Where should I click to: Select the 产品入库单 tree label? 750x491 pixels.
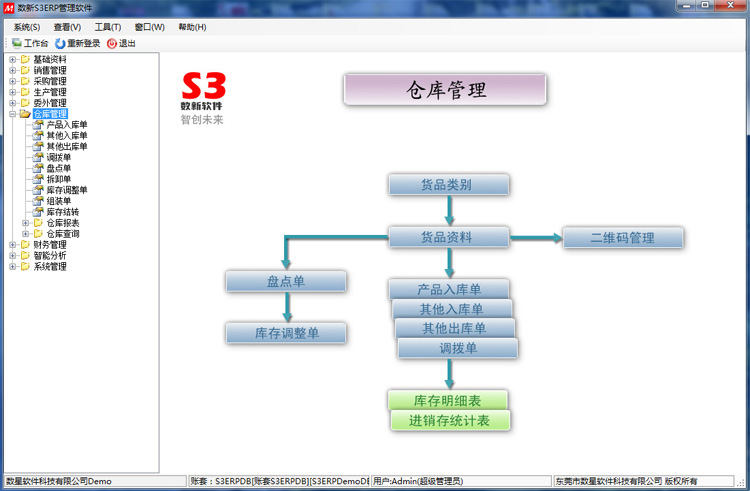(x=67, y=125)
